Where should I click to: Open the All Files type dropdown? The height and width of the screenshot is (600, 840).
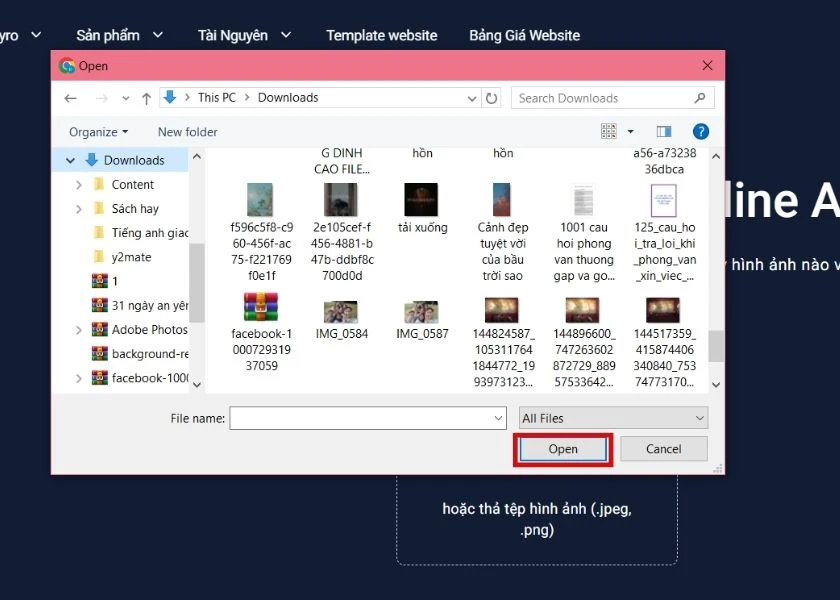613,418
